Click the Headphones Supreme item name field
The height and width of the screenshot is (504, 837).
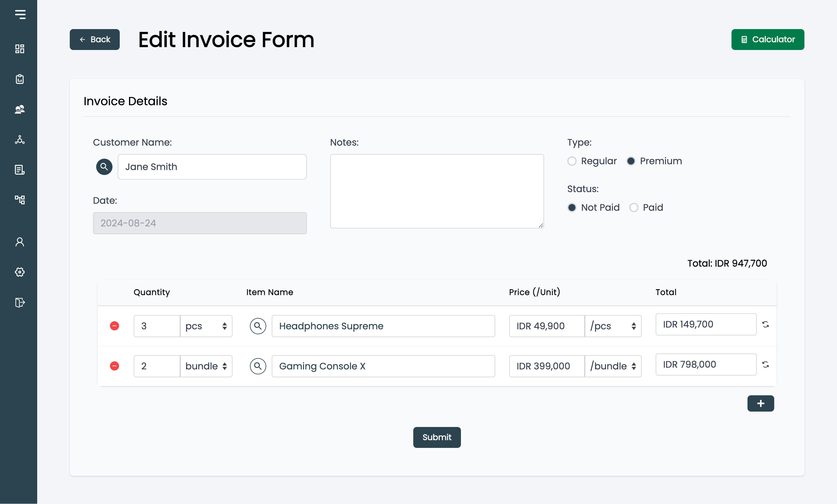tap(383, 326)
